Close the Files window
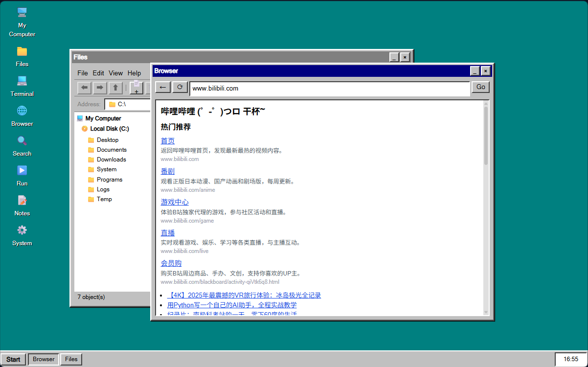Viewport: 588px width, 367px height. (x=405, y=57)
